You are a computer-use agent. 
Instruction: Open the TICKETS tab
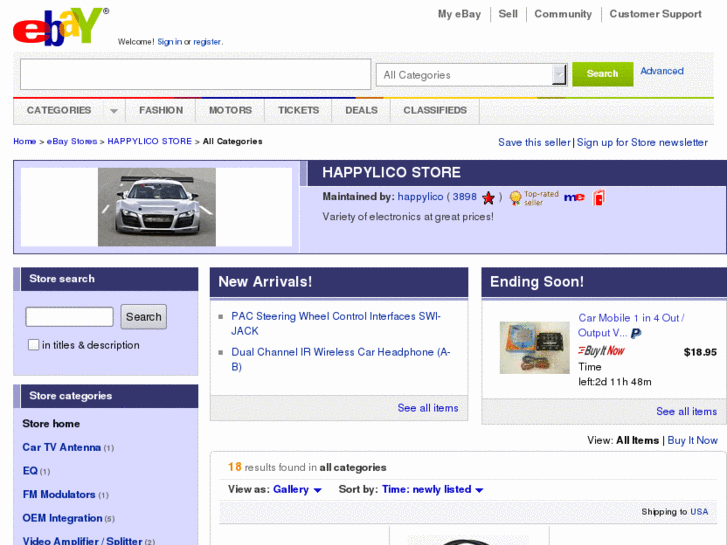click(299, 110)
